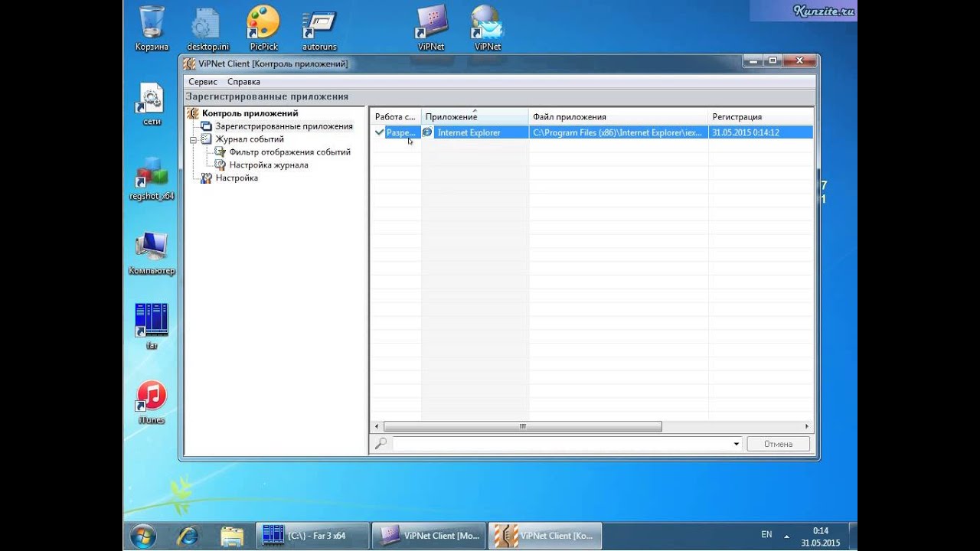This screenshot has height=551, width=980.
Task: Sort by the Приложение column header
Action: point(475,117)
